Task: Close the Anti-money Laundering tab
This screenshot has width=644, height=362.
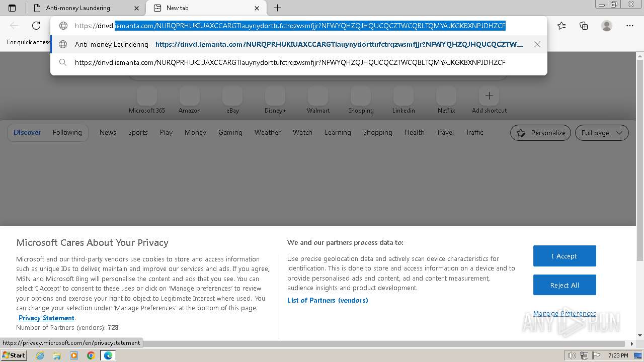Action: point(137,8)
